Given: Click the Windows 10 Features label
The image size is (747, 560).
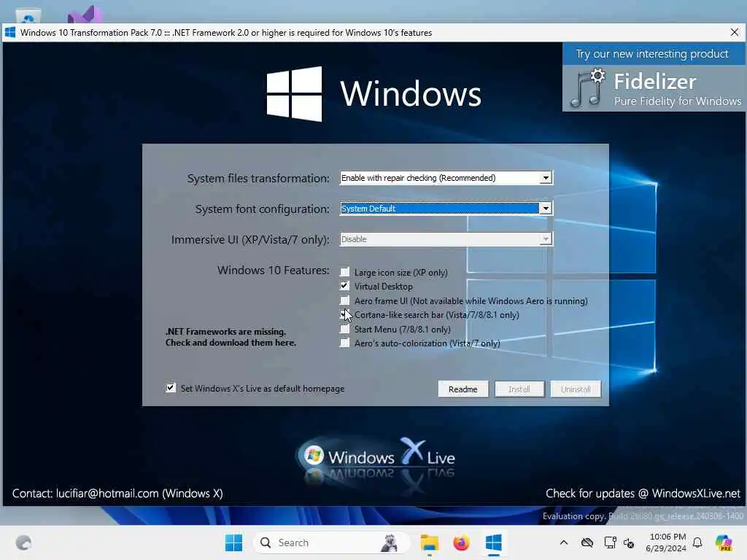Looking at the screenshot, I should point(273,270).
